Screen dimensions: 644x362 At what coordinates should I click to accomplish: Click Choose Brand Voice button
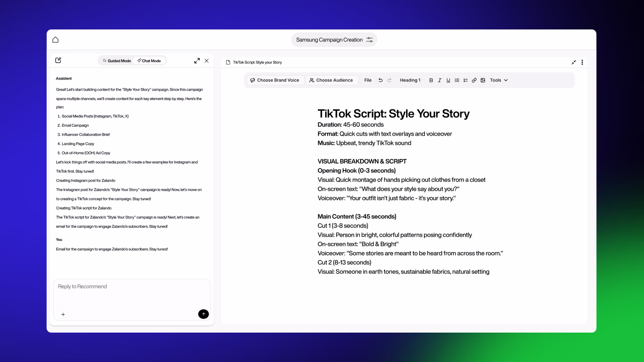[x=275, y=80]
